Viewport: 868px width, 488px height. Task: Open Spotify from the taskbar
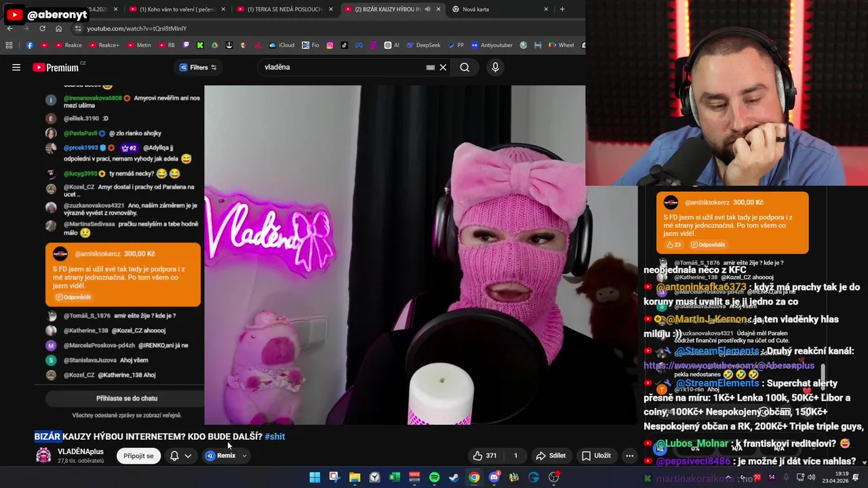click(434, 477)
